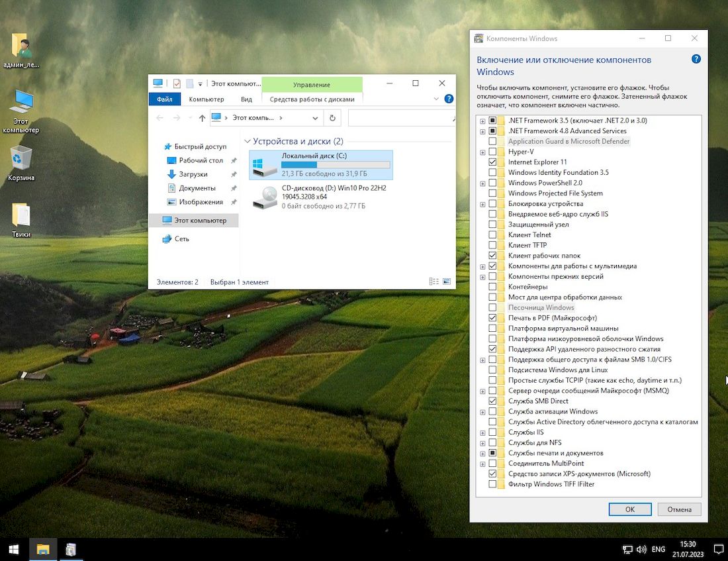Click the Отмена button
Screen dimensions: 728x561
(679, 509)
